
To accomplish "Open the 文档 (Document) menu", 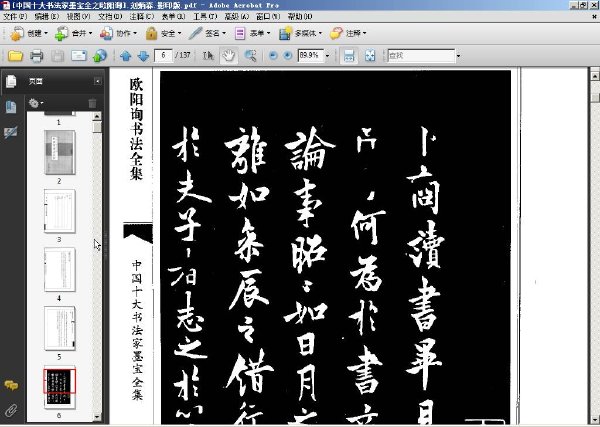I will click(x=110, y=16).
